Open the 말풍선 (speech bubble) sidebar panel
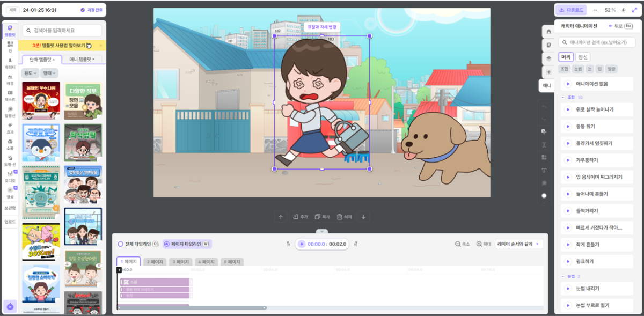The height and width of the screenshot is (316, 644). 10,112
